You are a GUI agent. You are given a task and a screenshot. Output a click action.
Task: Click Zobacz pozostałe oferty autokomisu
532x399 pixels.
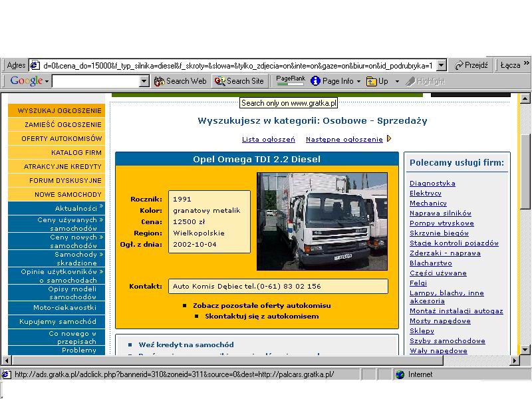pyautogui.click(x=261, y=305)
